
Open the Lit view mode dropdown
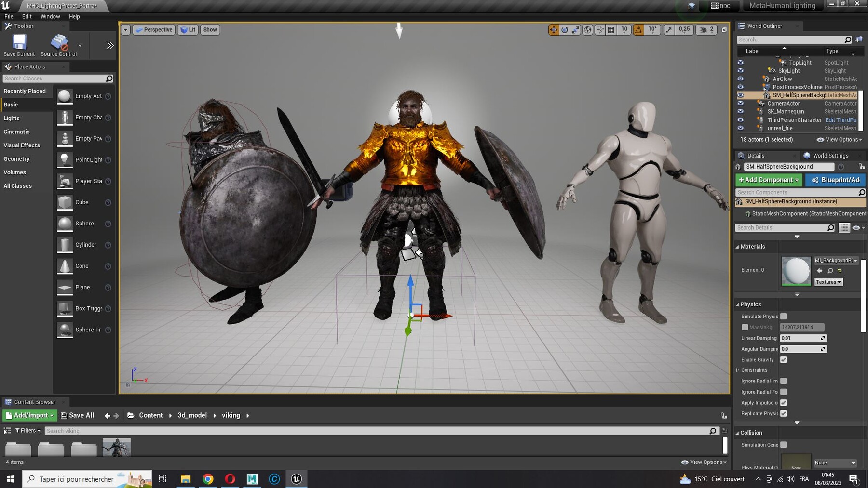coord(188,29)
